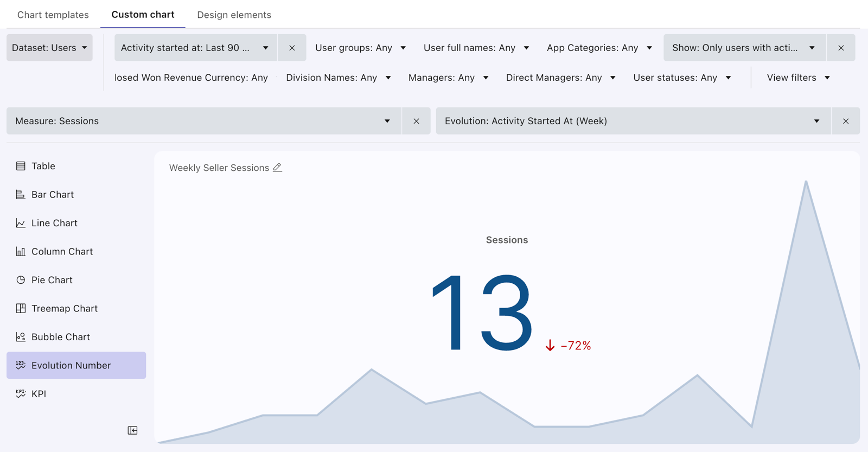Remove the Show only users filter
The image size is (868, 452).
(841, 48)
